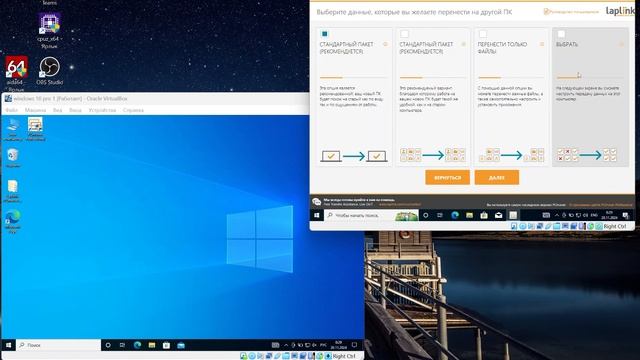The height and width of the screenshot is (360, 640).
Task: Expand hidden tray icons in the Laplink VM taskbar
Action: [x=557, y=215]
